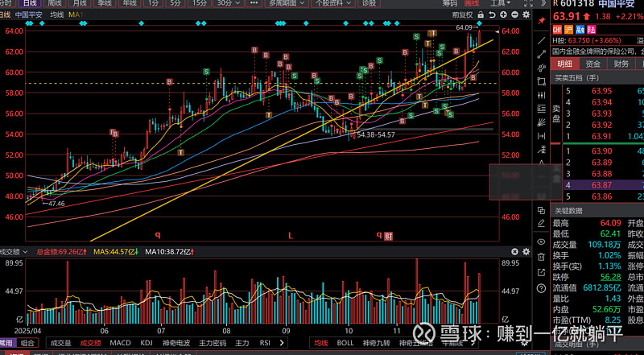Select the fan lines drawing tool
This screenshot has width=644, height=355.
541,122
